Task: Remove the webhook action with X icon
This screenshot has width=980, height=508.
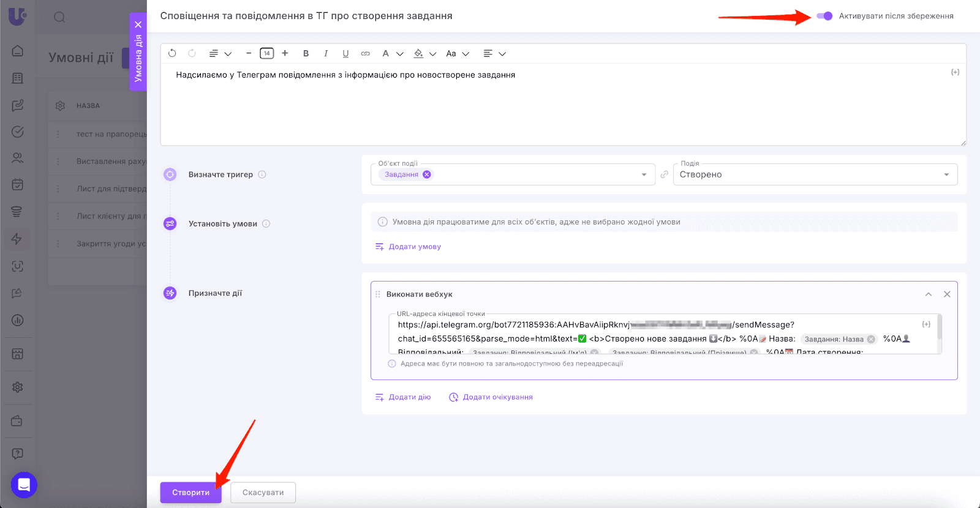Action: (x=947, y=294)
